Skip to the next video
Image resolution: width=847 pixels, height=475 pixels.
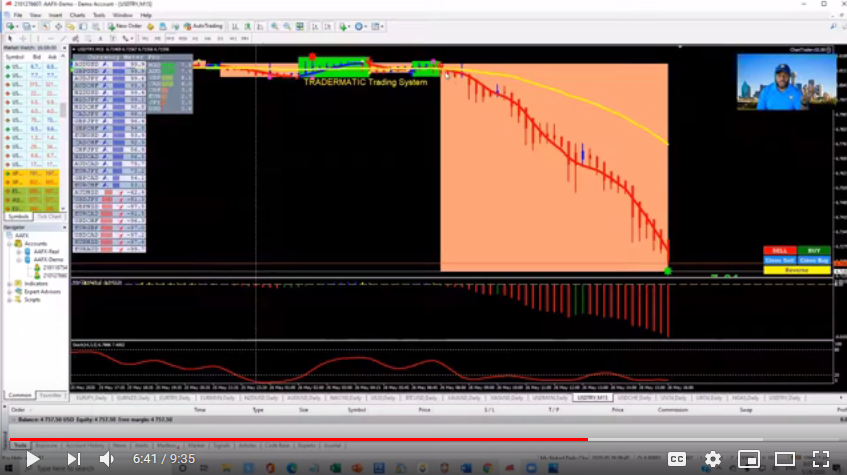point(73,459)
